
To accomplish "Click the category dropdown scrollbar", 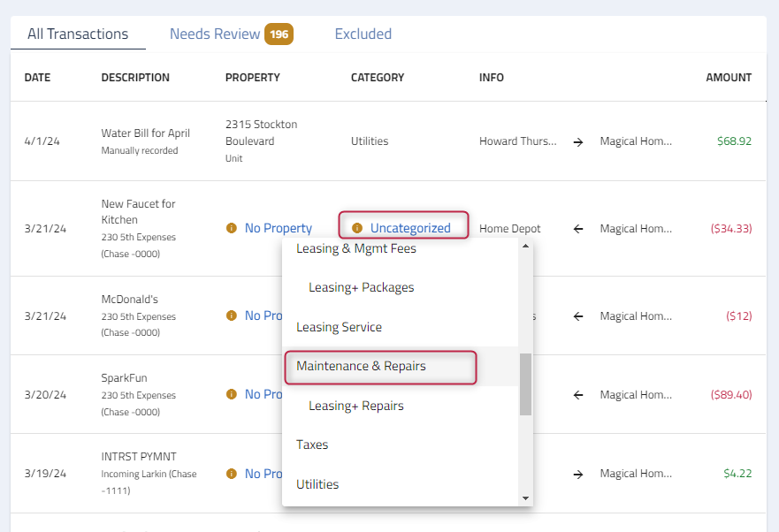I will [x=525, y=380].
